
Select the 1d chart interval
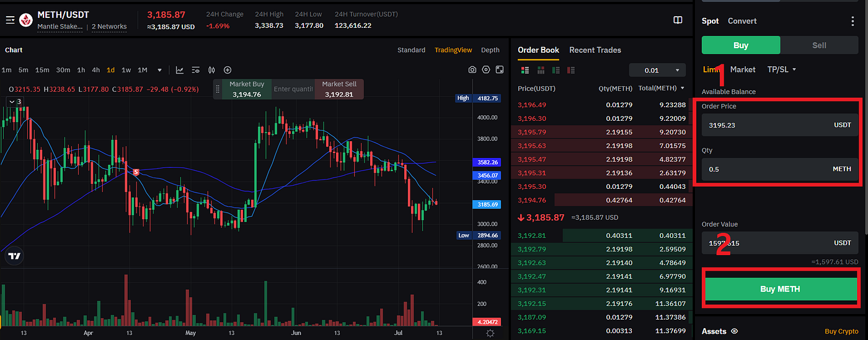[x=111, y=70]
